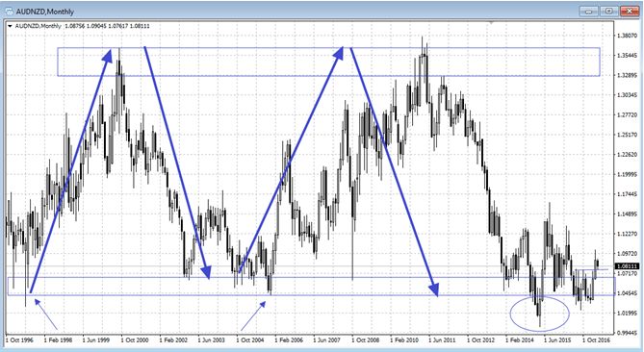This screenshot has height=352, width=644.
Task: Click the 0.99445 label on price scale
Action: point(628,333)
